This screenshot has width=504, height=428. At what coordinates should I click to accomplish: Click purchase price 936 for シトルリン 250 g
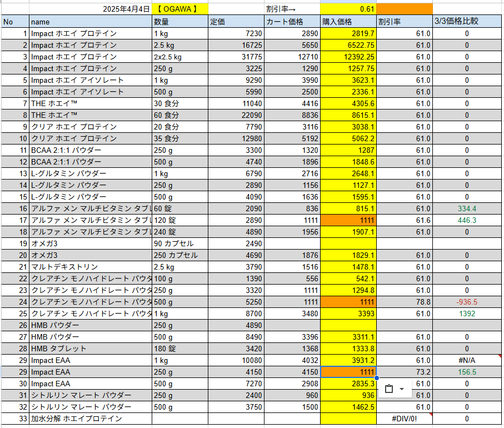[348, 395]
